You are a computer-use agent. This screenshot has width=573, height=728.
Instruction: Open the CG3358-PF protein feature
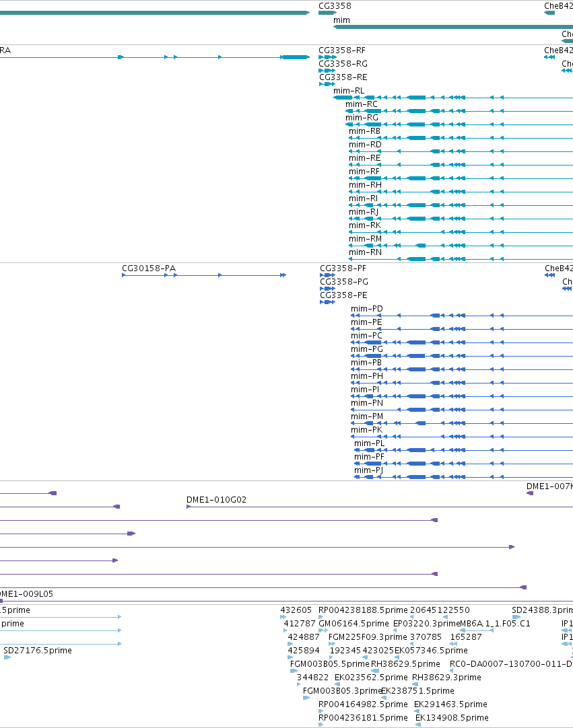(343, 268)
